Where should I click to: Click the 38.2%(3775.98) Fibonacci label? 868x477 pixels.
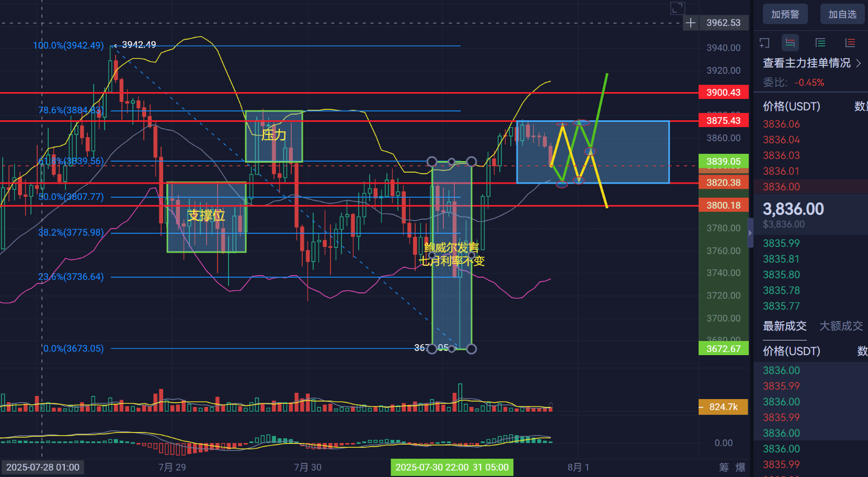[x=71, y=232]
